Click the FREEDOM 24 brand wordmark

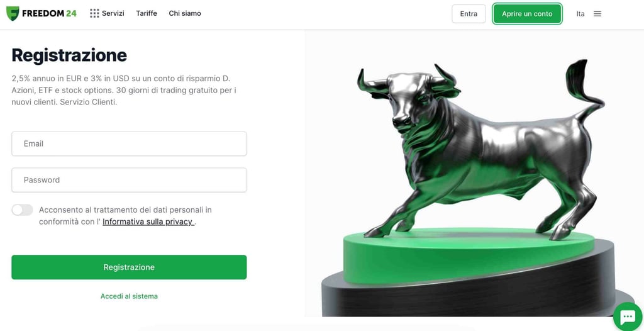tap(49, 14)
